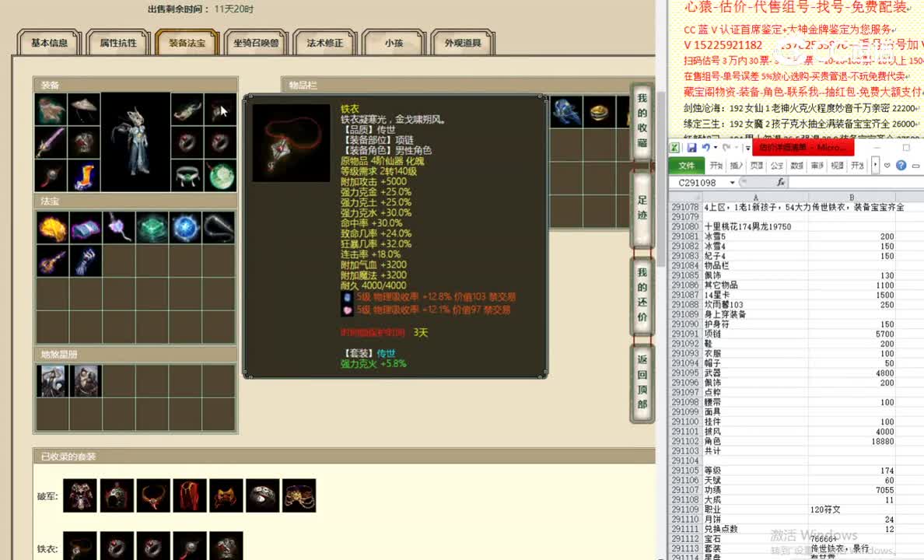The width and height of the screenshot is (924, 560).
Task: Select the cell containing 120符文
Action: 852,509
